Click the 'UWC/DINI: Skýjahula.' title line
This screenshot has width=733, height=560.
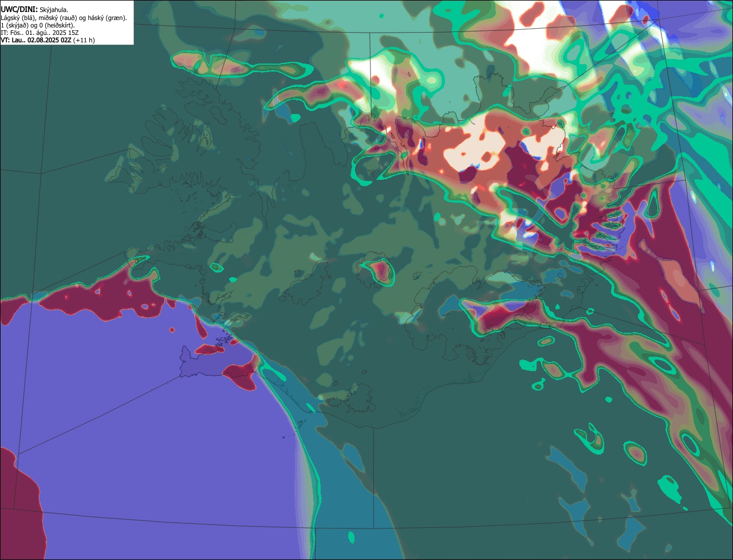[x=34, y=10]
